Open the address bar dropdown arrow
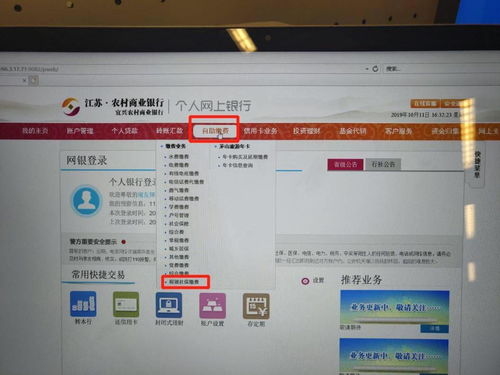 [x=367, y=69]
